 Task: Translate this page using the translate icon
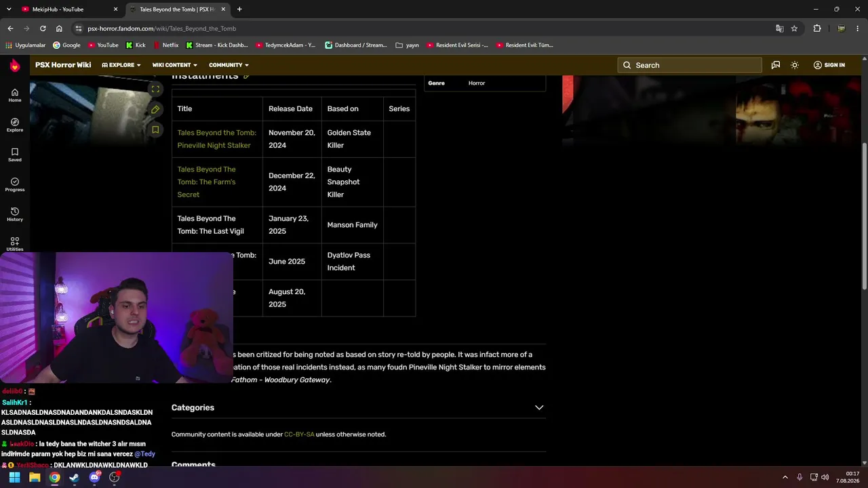coord(779,28)
